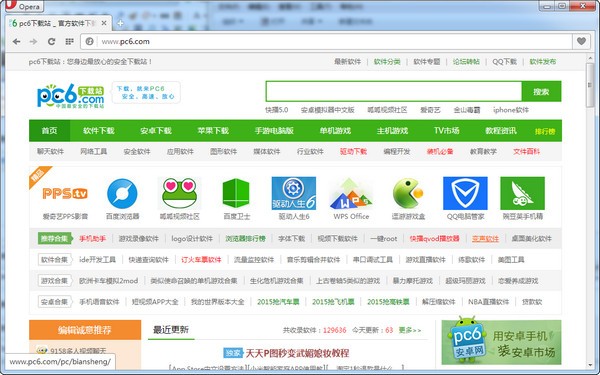Open 论坛转帖 link in top bar
The image size is (600, 375).
(466, 62)
